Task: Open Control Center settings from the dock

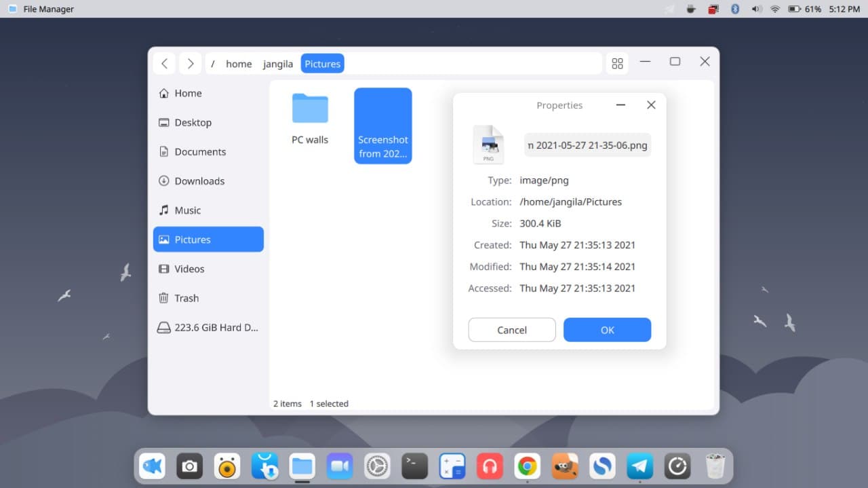Action: 377,466
